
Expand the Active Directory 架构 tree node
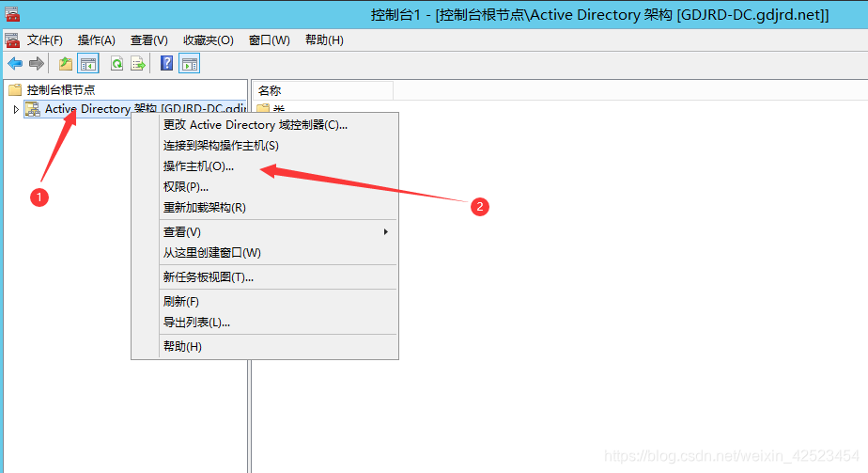point(16,109)
